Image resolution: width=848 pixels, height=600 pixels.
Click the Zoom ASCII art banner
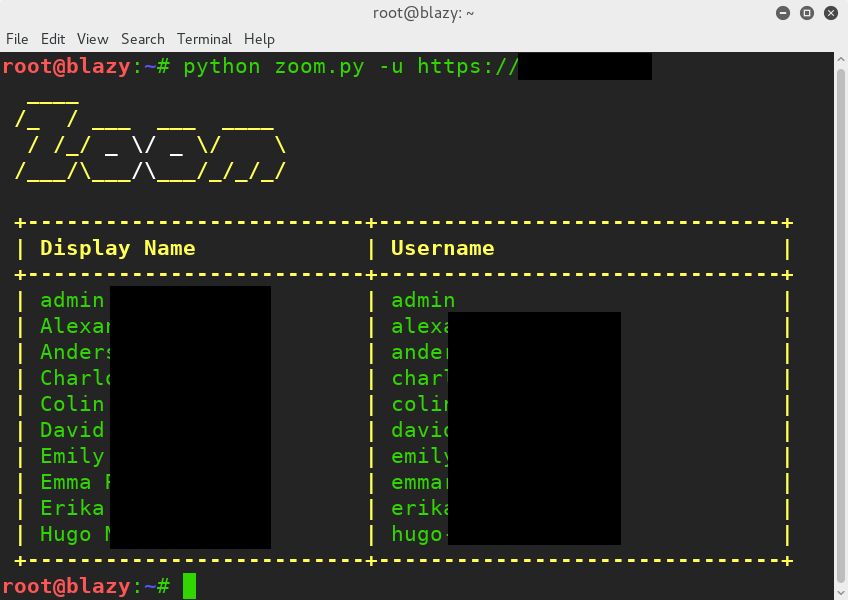pos(150,141)
